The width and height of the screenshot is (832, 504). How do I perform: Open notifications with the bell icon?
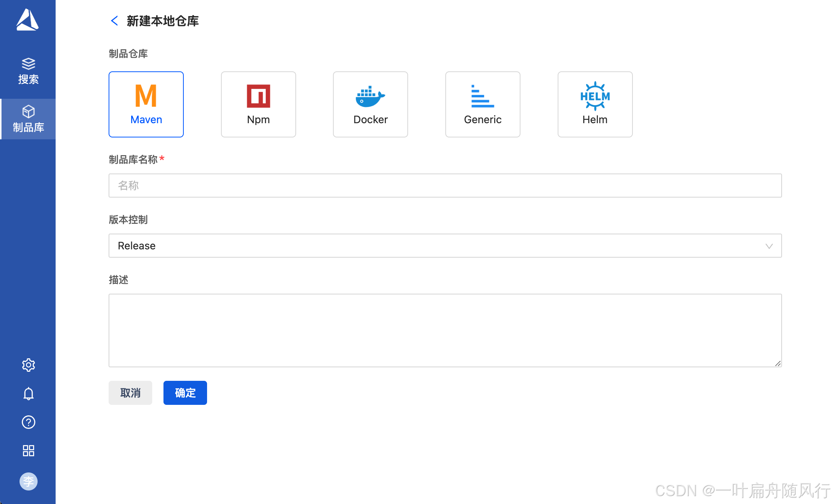pyautogui.click(x=29, y=394)
